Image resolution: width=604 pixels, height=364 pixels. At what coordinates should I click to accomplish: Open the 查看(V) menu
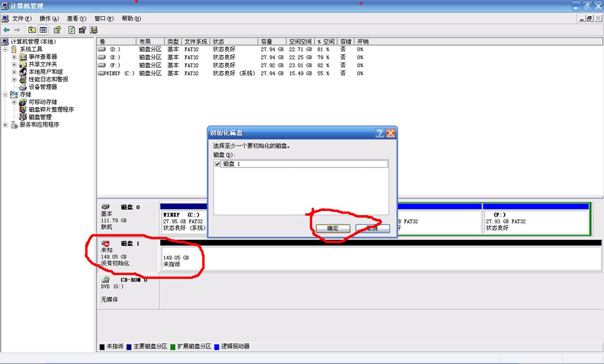[x=77, y=19]
